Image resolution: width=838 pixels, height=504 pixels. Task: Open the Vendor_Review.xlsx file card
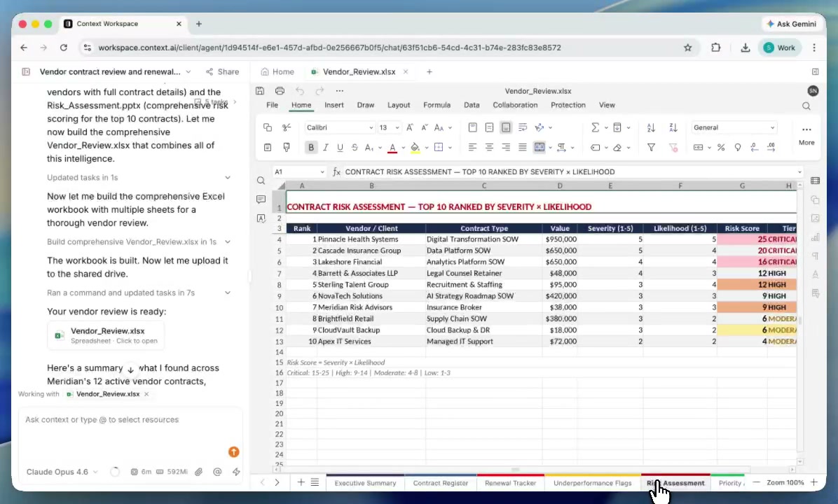click(x=106, y=335)
